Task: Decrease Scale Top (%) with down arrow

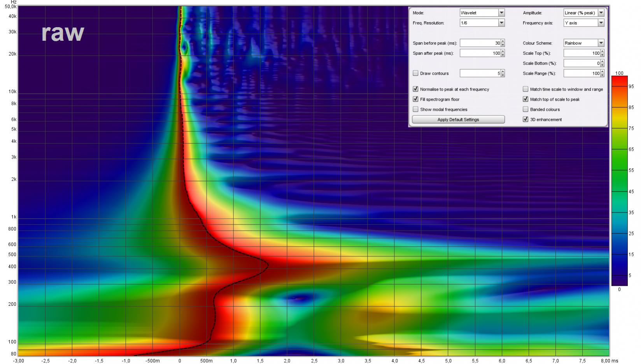Action: coord(602,55)
